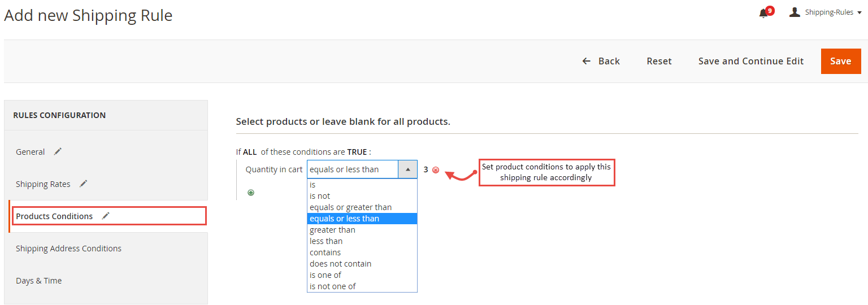Remove the condition with red delete icon
The image size is (868, 305).
[x=436, y=170]
